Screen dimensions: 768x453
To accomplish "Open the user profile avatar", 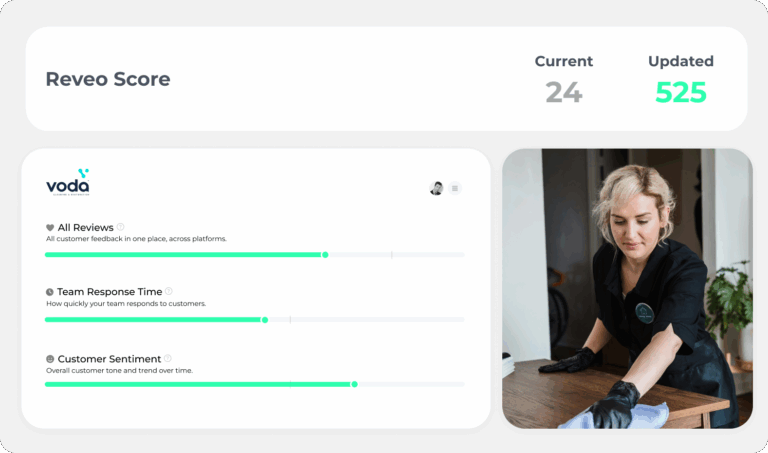I will (436, 188).
